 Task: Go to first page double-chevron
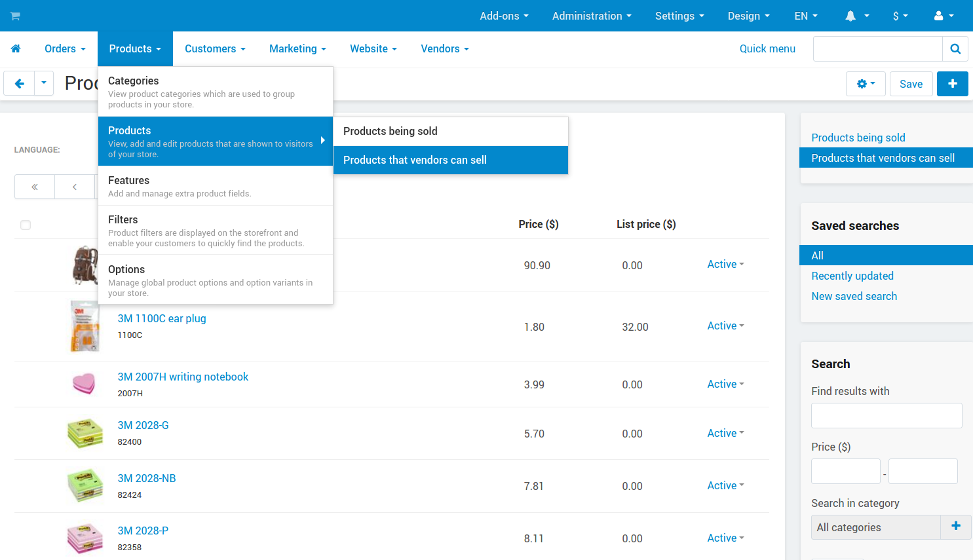coord(35,187)
